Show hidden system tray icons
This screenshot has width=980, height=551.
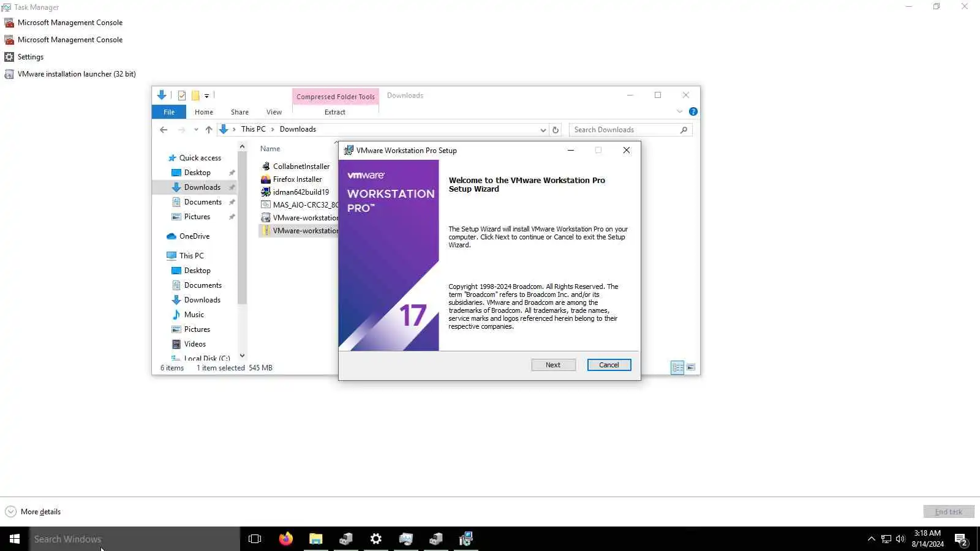(871, 539)
